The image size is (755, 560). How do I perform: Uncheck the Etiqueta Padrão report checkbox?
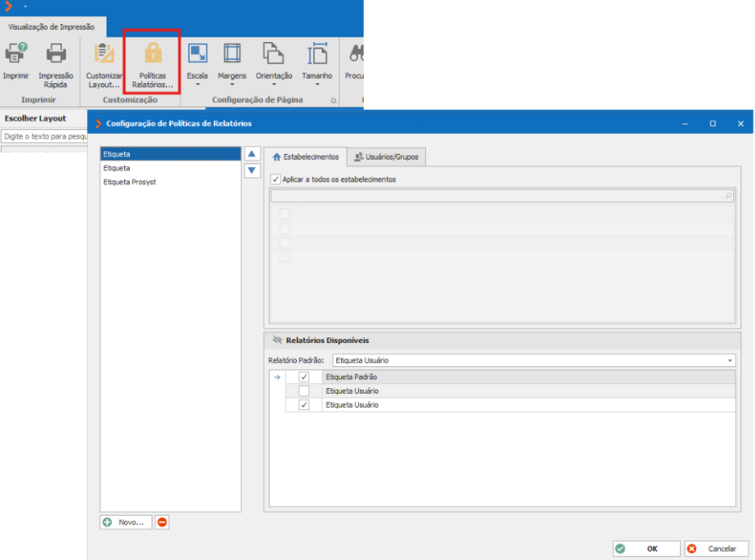pyautogui.click(x=304, y=377)
